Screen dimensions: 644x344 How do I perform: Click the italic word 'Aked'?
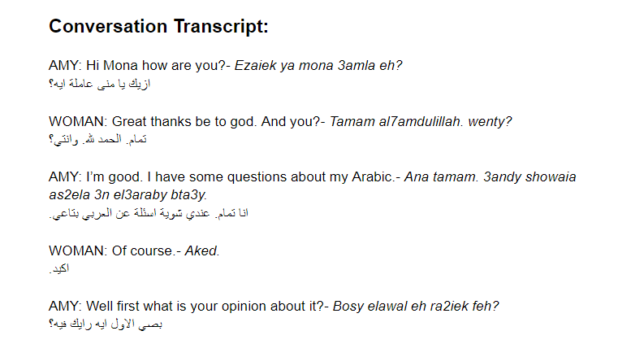[x=202, y=250]
